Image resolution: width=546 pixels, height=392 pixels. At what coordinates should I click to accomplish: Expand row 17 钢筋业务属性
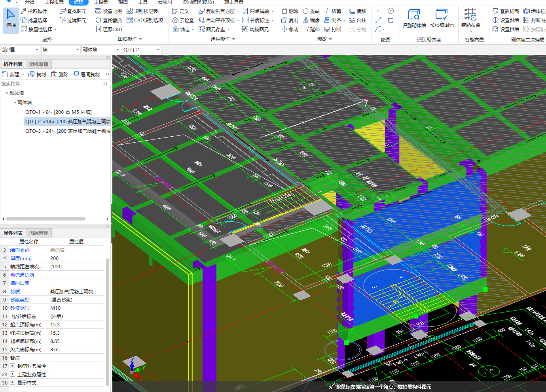[13, 366]
